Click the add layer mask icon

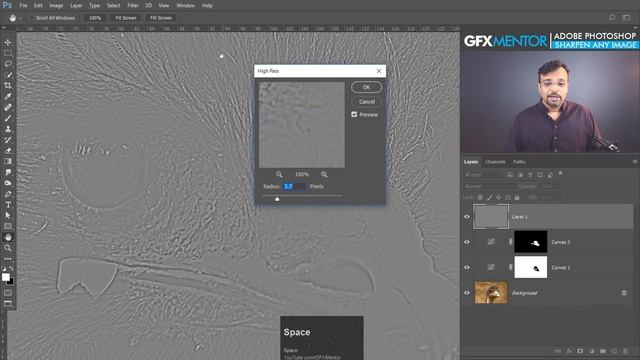pyautogui.click(x=580, y=351)
